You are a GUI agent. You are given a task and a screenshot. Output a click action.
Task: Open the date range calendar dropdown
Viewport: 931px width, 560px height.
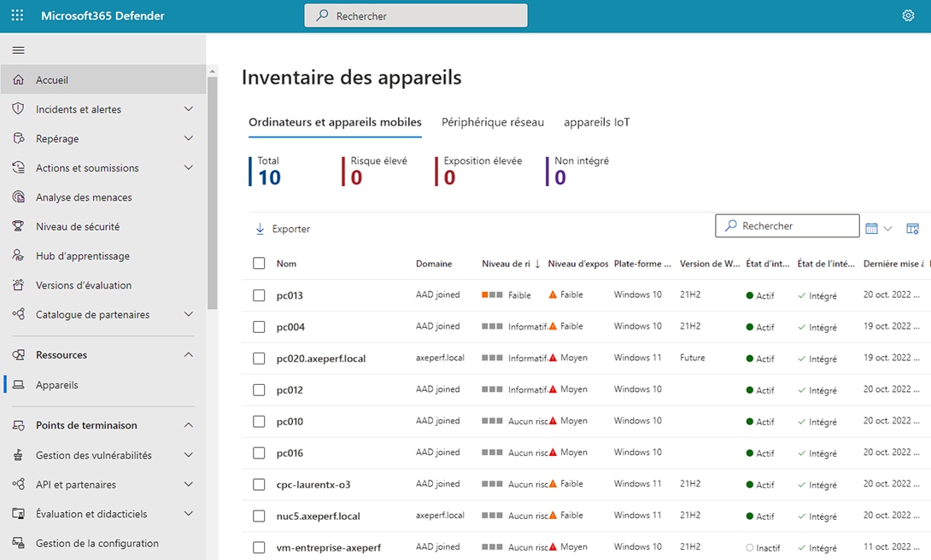click(878, 229)
